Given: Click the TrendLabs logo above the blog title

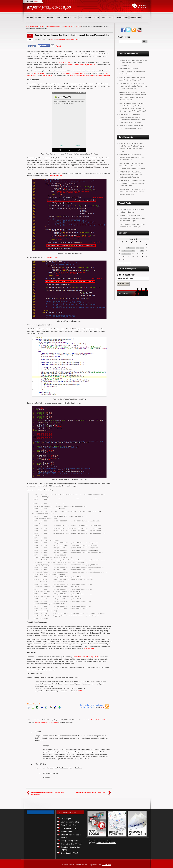Looking at the screenshot, I should click(x=32, y=1).
